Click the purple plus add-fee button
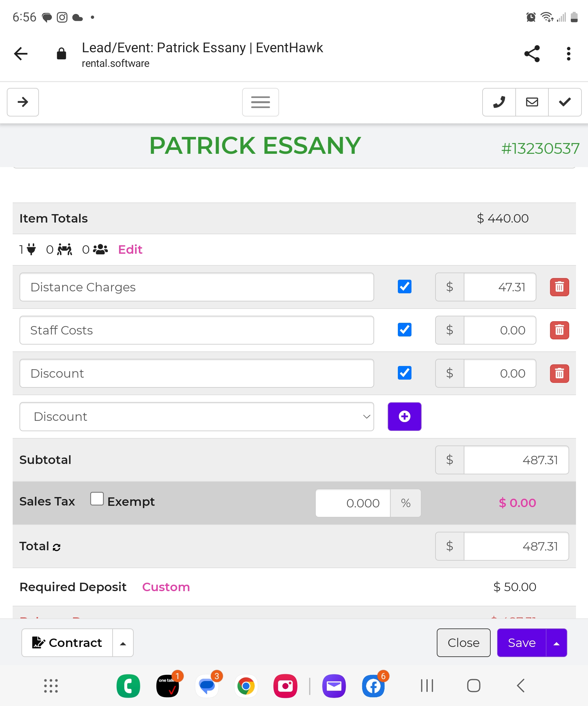Viewport: 588px width, 706px height. point(404,416)
